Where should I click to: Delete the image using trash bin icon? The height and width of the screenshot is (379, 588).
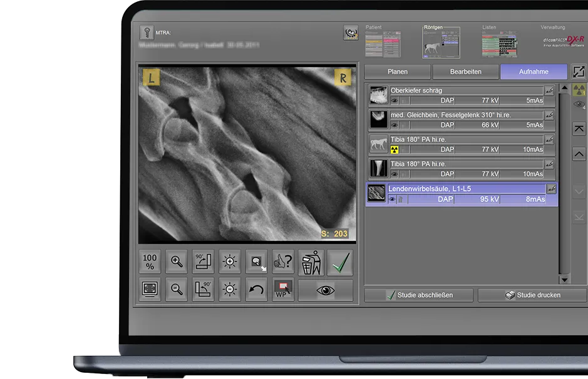tap(311, 263)
